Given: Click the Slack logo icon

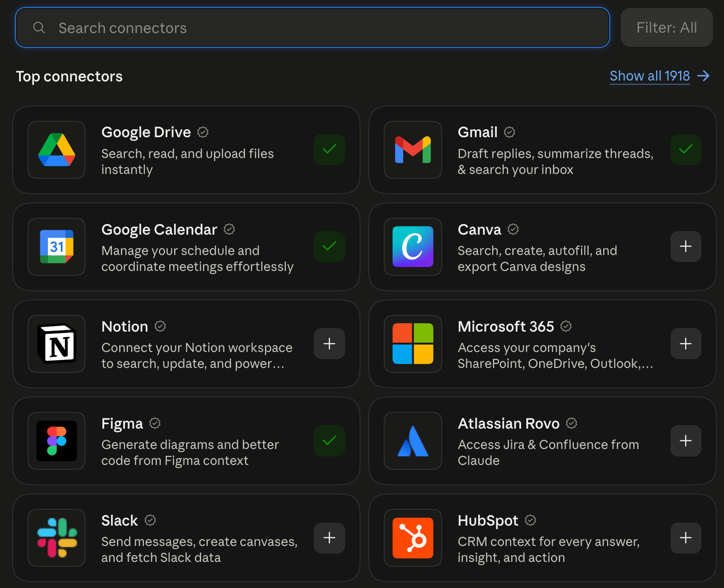Looking at the screenshot, I should point(57,538).
